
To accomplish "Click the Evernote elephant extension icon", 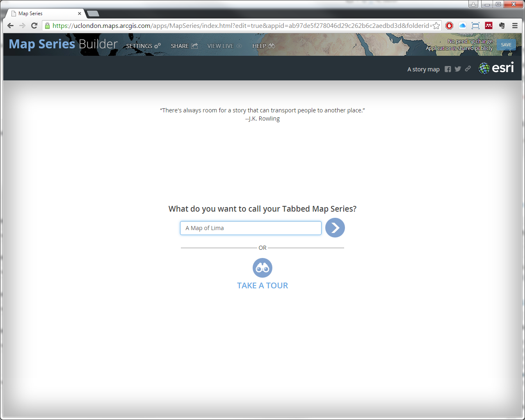I will (x=502, y=25).
